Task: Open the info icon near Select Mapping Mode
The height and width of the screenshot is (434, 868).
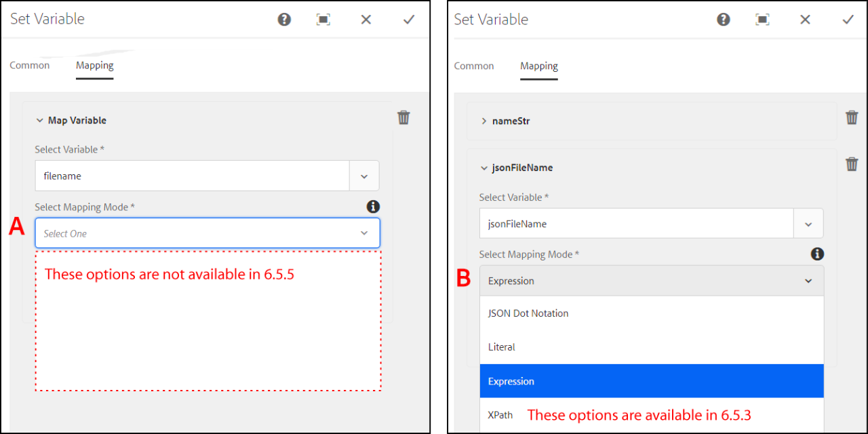Action: [373, 207]
